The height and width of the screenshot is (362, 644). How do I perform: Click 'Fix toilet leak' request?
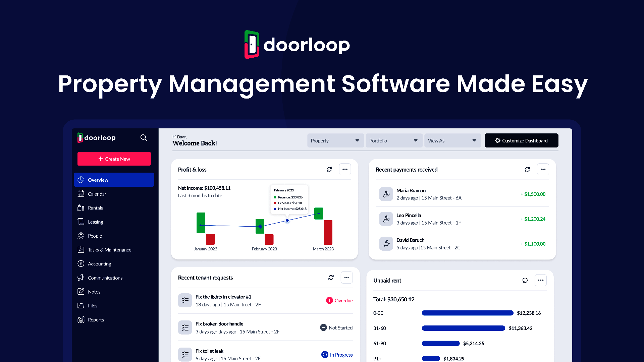(x=209, y=351)
